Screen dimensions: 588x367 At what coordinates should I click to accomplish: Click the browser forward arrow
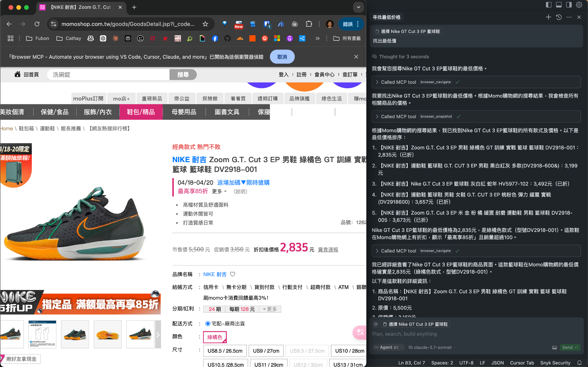(23, 24)
